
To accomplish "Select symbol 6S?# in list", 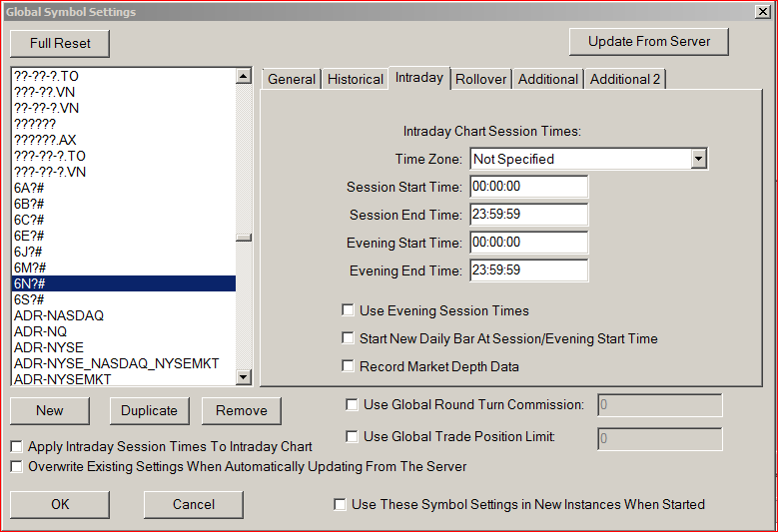I will click(124, 299).
